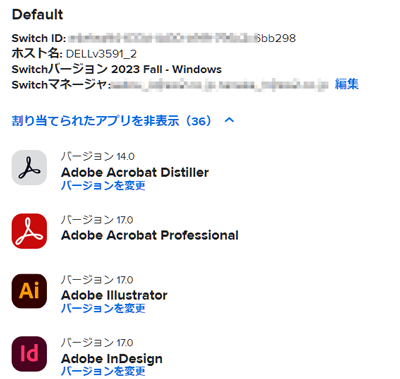Hide assigned apps via 割り当てられたアプリを非表示 link
Screen dimensions: 400x379
[112, 121]
